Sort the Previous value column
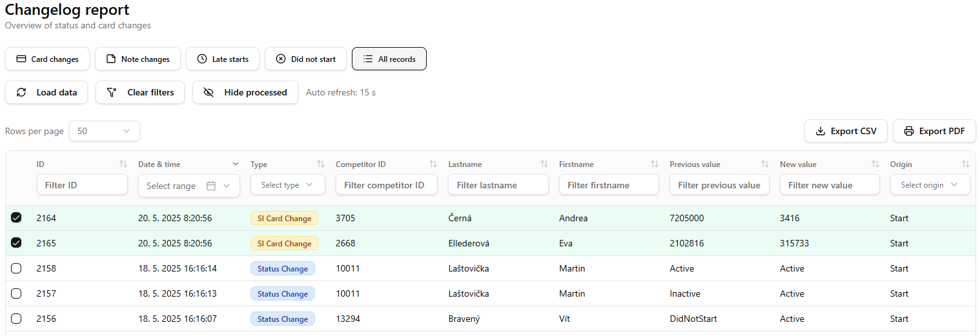This screenshot has width=980, height=336. click(764, 164)
